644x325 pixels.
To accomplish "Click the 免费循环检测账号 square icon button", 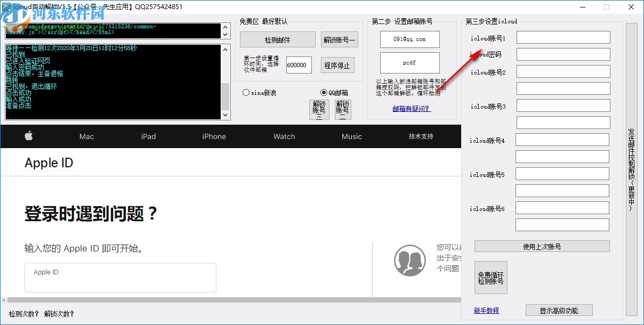I will point(490,277).
